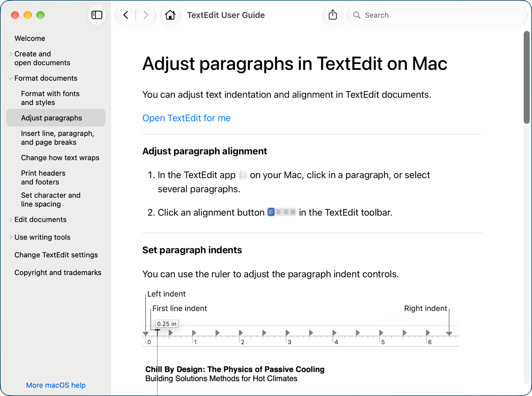Open Format with fonts and styles
This screenshot has height=396, width=532.
click(50, 98)
